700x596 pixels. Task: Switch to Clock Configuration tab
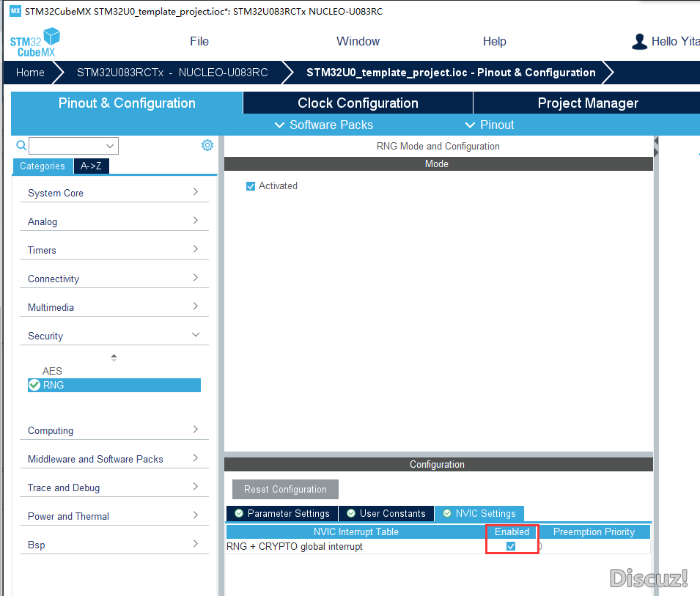[358, 103]
